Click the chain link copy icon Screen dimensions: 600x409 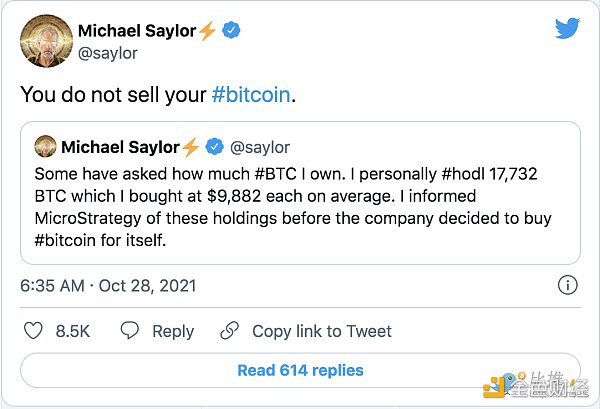coord(230,331)
